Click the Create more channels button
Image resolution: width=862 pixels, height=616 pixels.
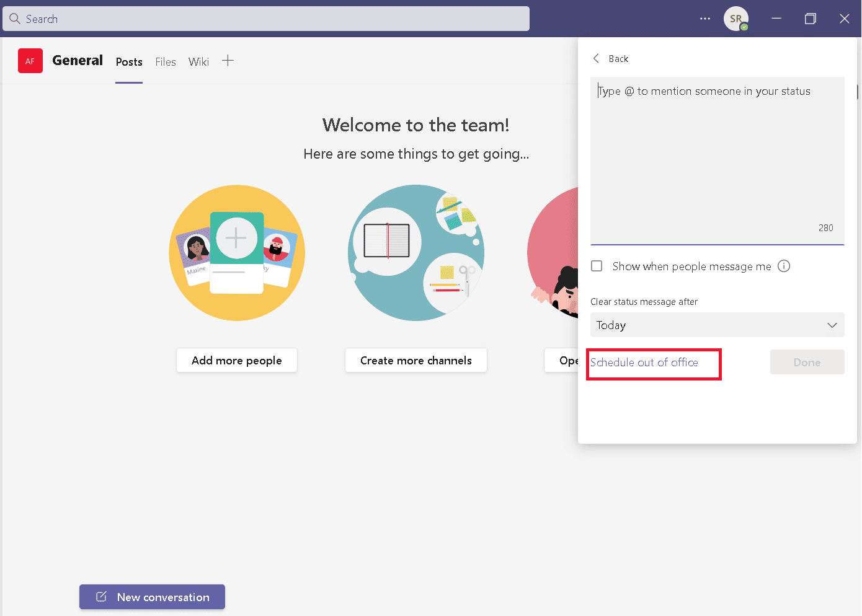pyautogui.click(x=415, y=361)
